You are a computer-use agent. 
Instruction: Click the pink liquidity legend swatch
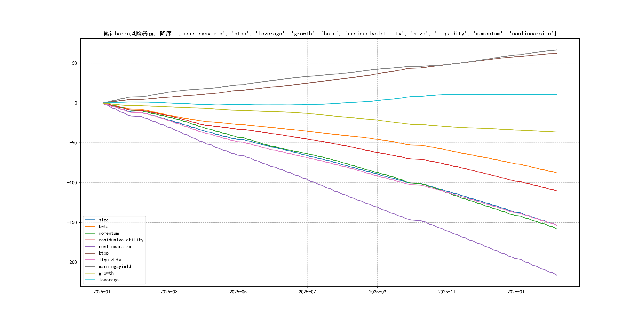pos(90,260)
